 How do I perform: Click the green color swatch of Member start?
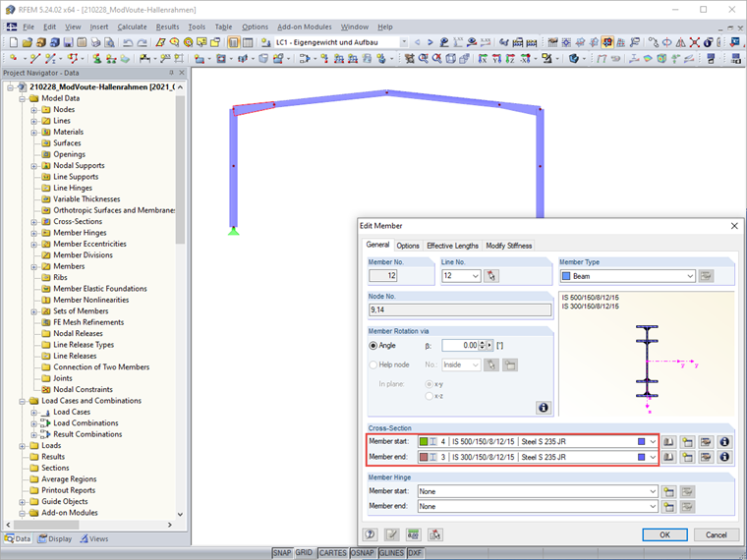(x=424, y=442)
